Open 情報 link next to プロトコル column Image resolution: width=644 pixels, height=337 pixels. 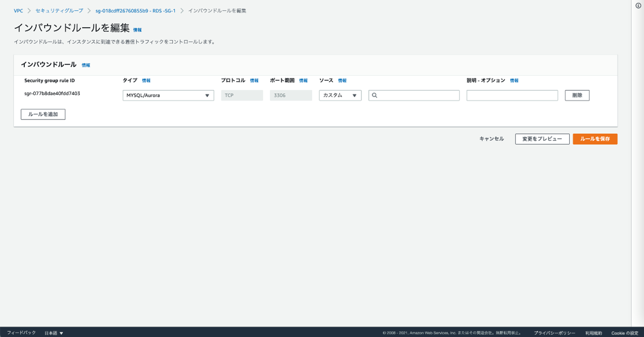(254, 81)
